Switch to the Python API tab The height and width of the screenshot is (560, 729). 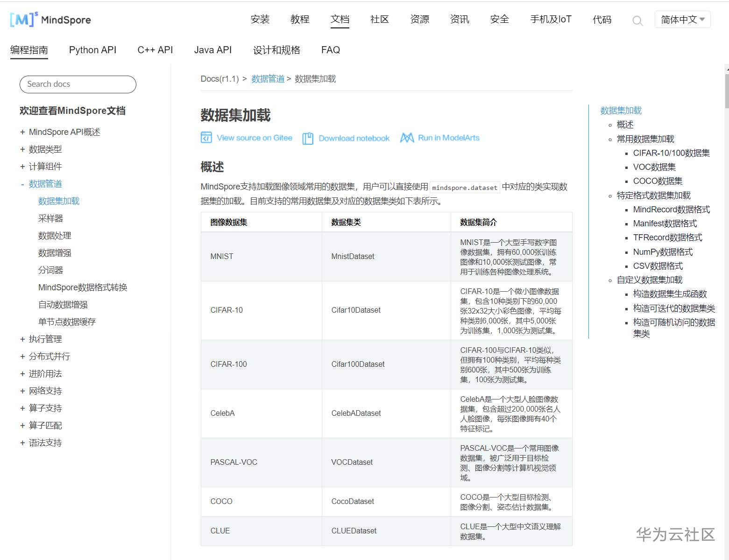click(x=92, y=50)
